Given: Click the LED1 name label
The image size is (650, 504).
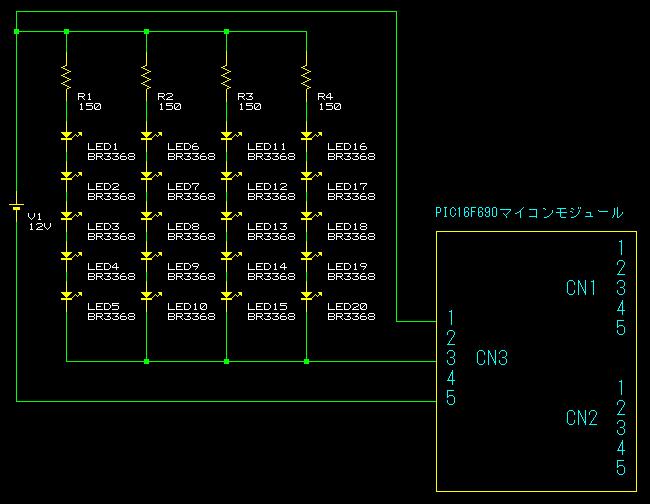Looking at the screenshot, I should pyautogui.click(x=103, y=147).
